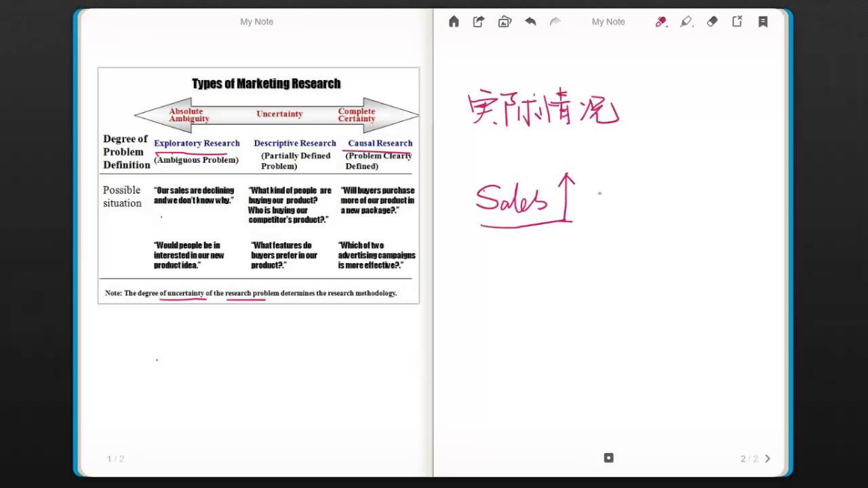Click the 'Types of Marketing Research' title
868x488 pixels.
266,83
